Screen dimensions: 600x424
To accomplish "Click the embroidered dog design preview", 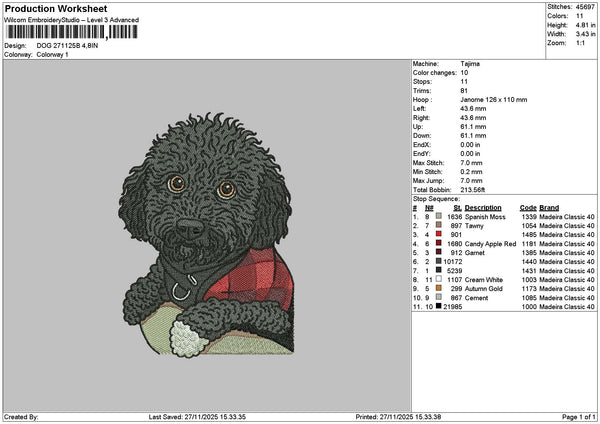I will coord(207,234).
